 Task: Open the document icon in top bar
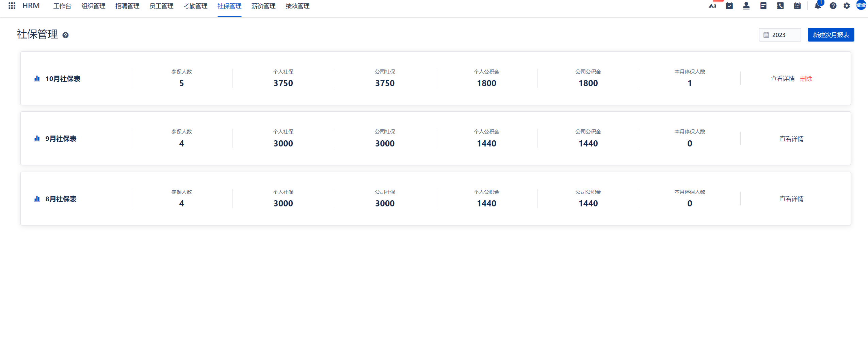pos(763,6)
